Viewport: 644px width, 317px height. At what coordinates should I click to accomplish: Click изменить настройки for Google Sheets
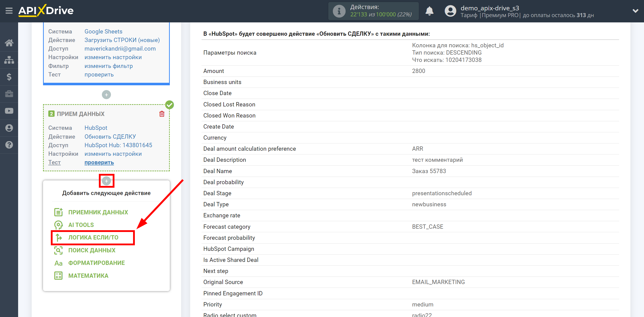(113, 57)
